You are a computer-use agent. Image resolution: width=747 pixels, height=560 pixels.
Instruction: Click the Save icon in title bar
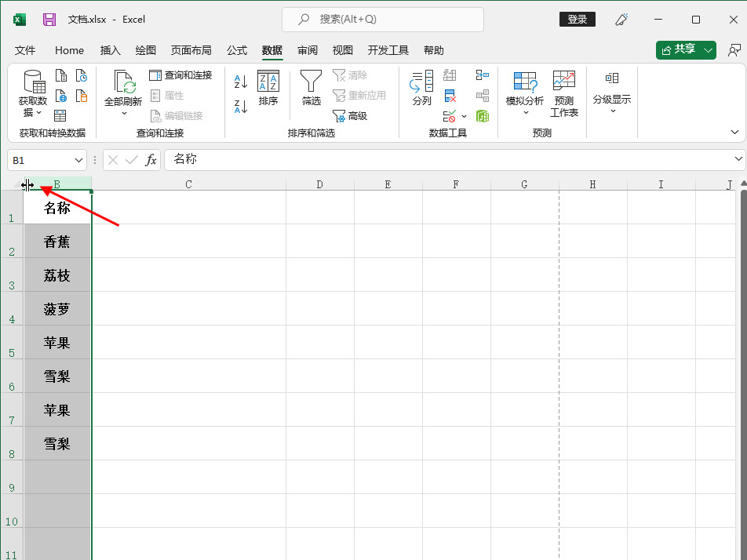pyautogui.click(x=49, y=20)
